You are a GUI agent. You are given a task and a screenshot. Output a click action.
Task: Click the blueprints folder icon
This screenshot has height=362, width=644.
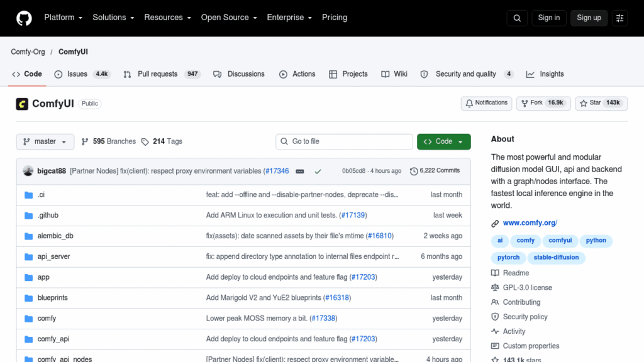28,298
